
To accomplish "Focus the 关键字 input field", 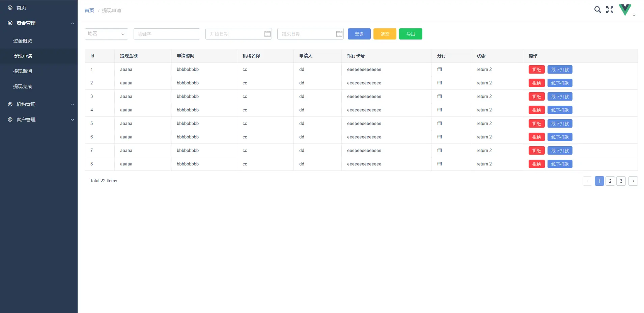I will point(167,34).
